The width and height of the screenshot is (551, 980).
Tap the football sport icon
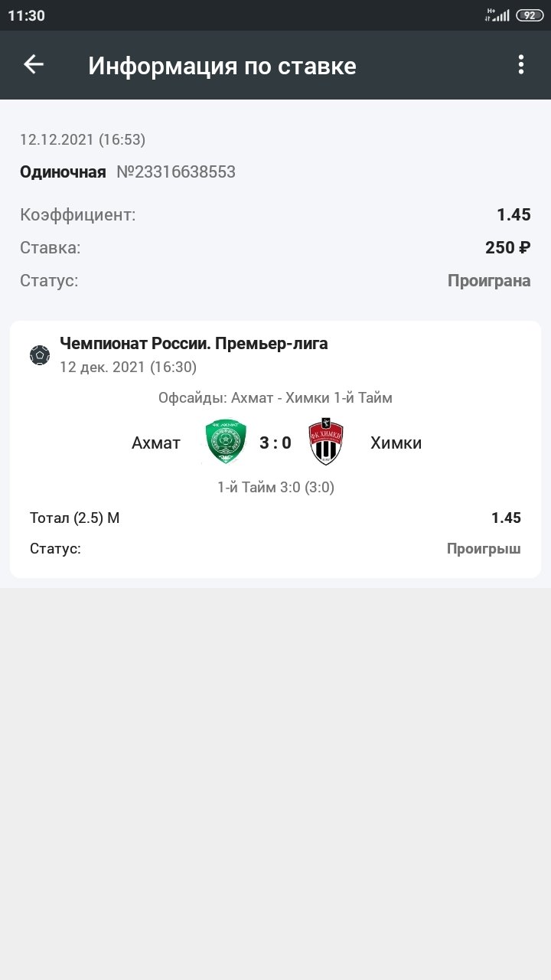coord(40,355)
